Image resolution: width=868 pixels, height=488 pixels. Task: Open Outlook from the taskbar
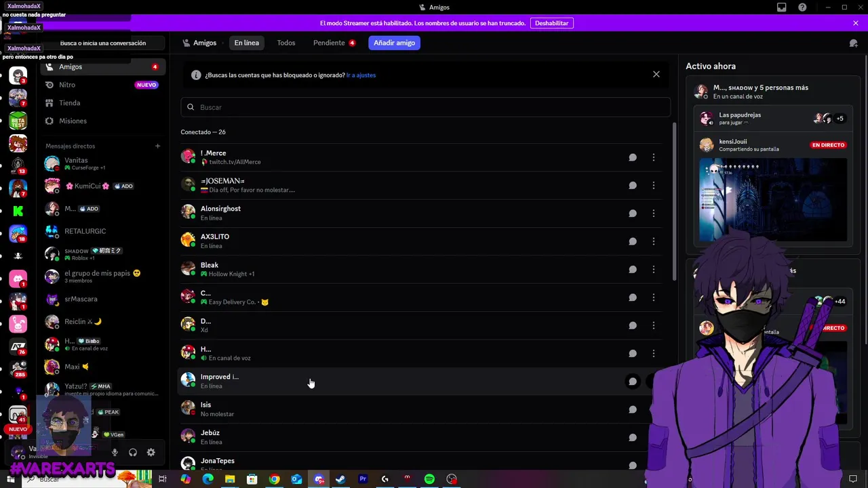tap(296, 479)
